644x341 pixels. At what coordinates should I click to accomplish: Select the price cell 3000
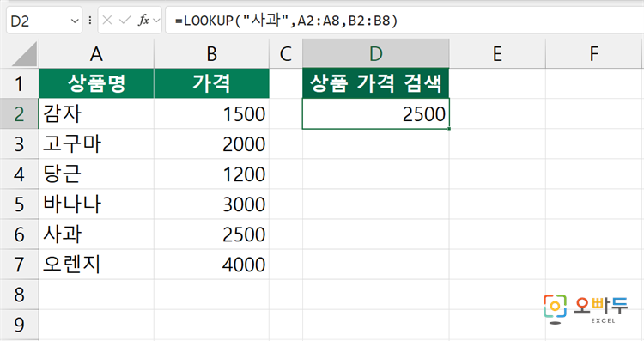pos(211,204)
